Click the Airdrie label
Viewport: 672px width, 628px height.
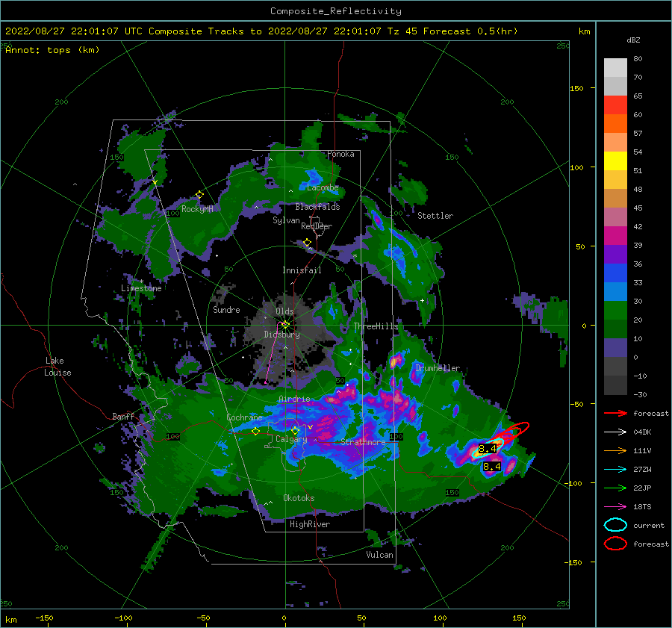(x=294, y=399)
